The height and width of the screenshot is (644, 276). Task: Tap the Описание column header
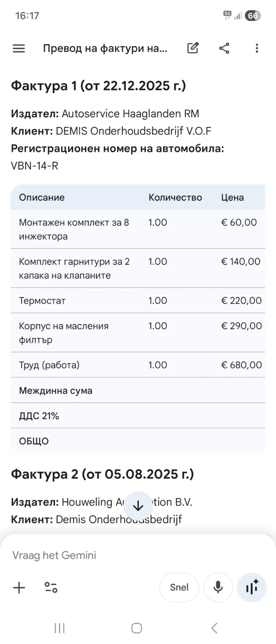pos(42,197)
